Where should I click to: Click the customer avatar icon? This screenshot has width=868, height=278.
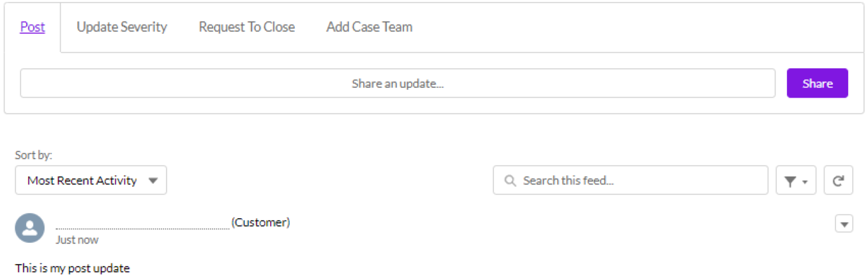click(29, 228)
